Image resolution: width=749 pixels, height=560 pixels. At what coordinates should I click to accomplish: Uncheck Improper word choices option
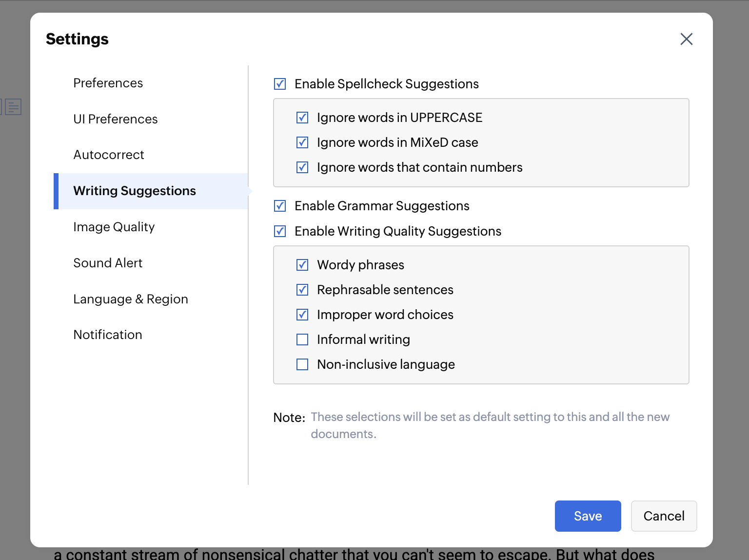(x=302, y=315)
